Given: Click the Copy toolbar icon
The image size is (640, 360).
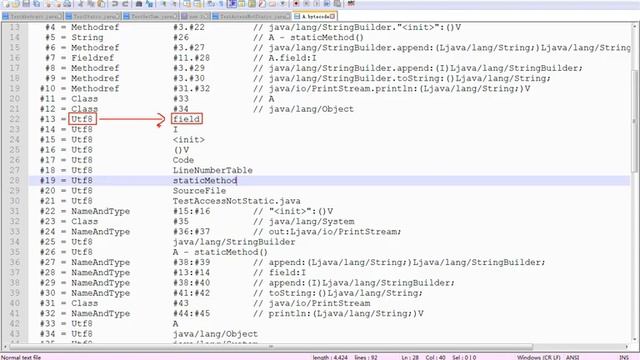Looking at the screenshot, I should tap(91, 4).
